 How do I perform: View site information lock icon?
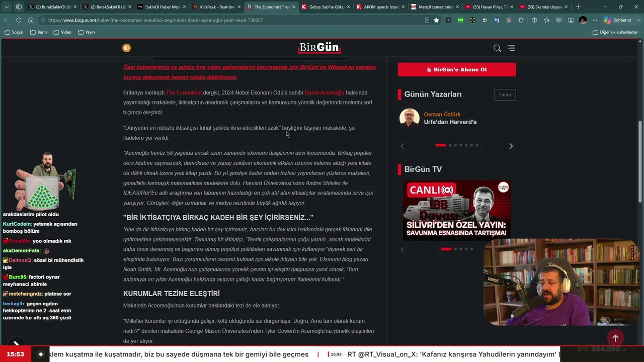pos(44,20)
